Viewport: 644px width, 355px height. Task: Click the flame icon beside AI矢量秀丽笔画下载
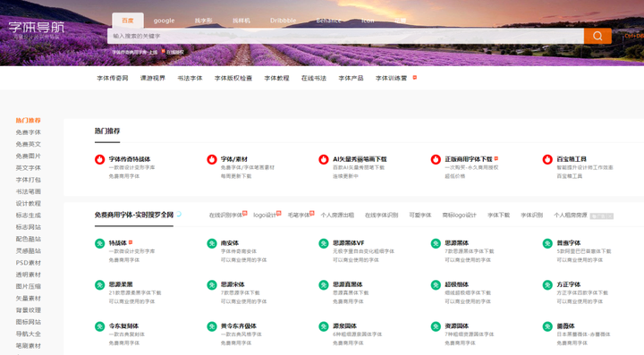[324, 159]
